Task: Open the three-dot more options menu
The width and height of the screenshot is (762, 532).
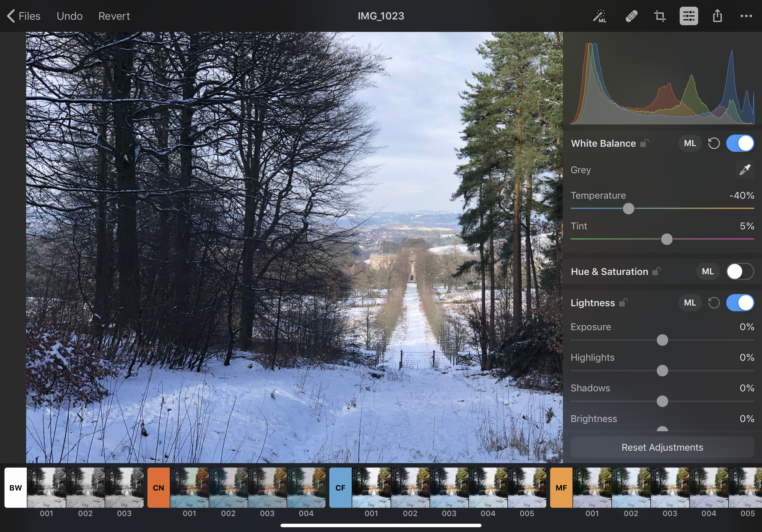Action: (746, 16)
